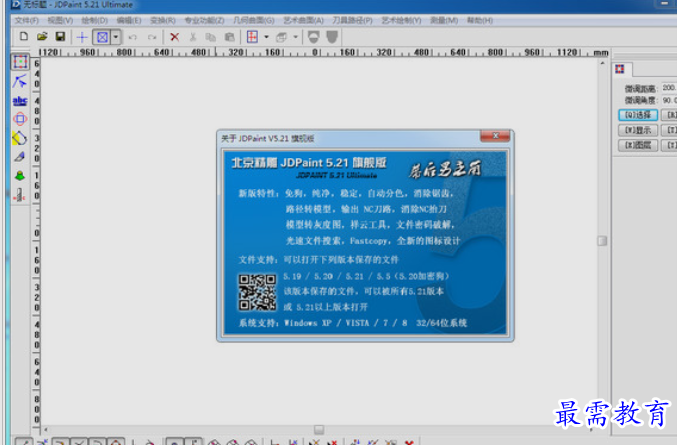Viewport: 677px width, 445px height.
Task: Click the QR code in the About dialog
Action: (257, 292)
